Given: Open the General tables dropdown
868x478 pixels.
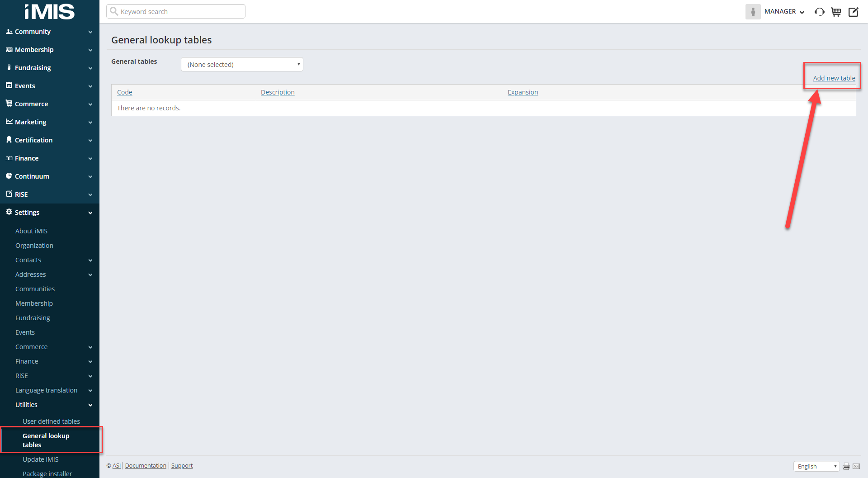Looking at the screenshot, I should pos(242,64).
